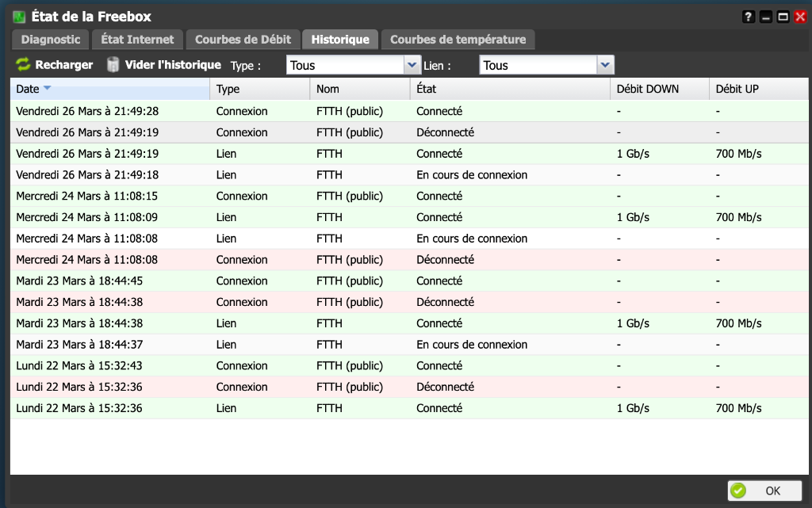The width and height of the screenshot is (812, 508).
Task: Click Déconnecté in Lundi 15:32:36 Connexion row
Action: pos(445,387)
